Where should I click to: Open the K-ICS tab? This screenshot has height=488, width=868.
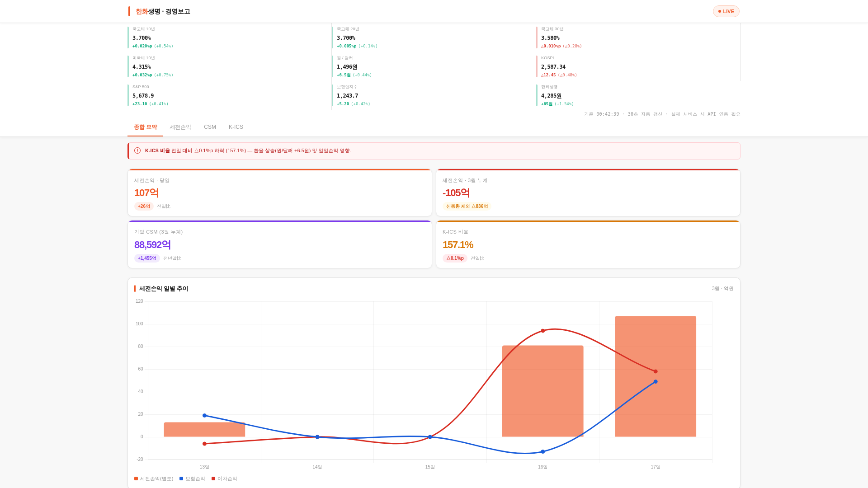click(236, 127)
